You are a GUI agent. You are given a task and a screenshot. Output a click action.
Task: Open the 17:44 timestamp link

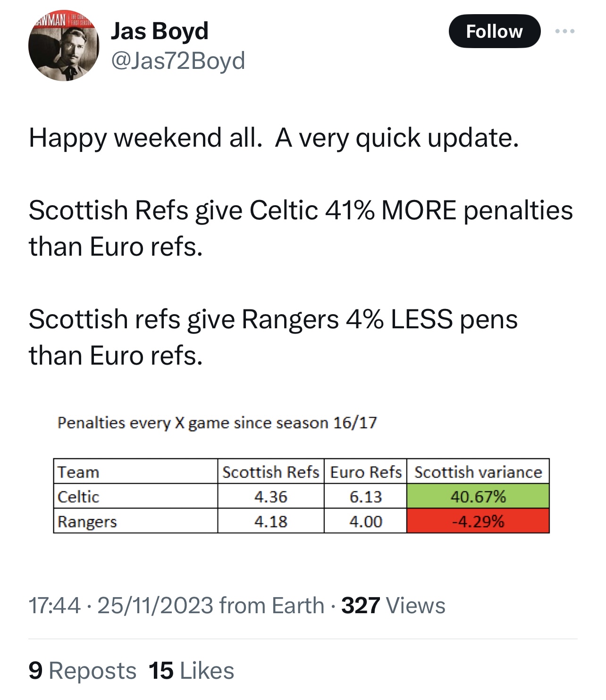[55, 606]
